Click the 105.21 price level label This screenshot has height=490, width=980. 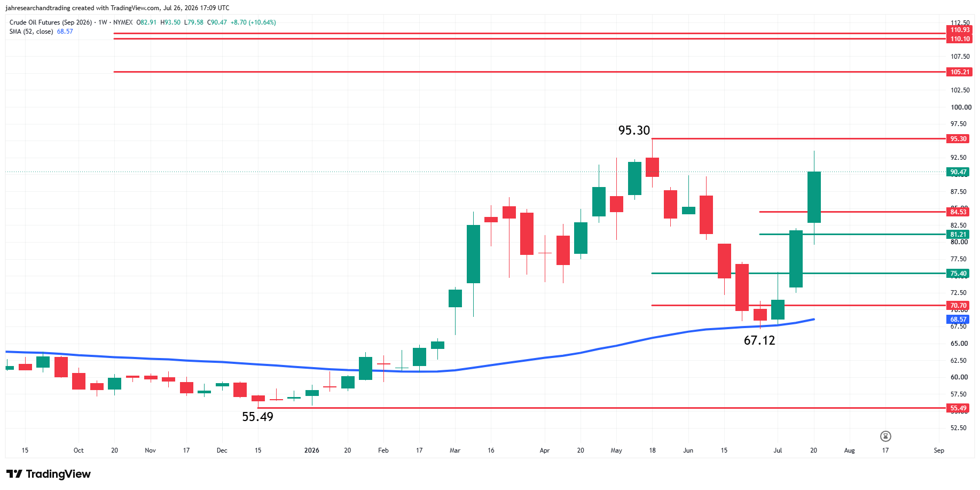[x=960, y=72]
